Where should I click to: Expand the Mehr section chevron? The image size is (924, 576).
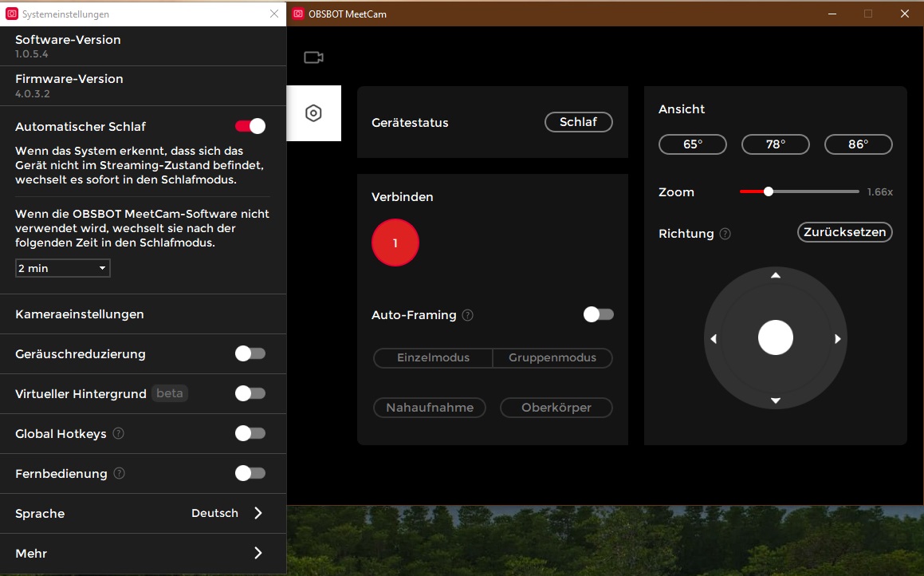(x=258, y=553)
